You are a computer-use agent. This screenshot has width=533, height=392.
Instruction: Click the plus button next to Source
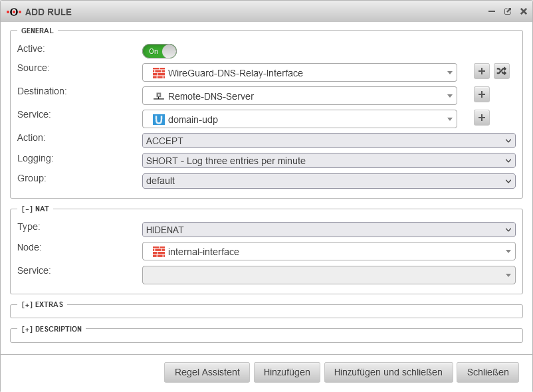click(482, 72)
